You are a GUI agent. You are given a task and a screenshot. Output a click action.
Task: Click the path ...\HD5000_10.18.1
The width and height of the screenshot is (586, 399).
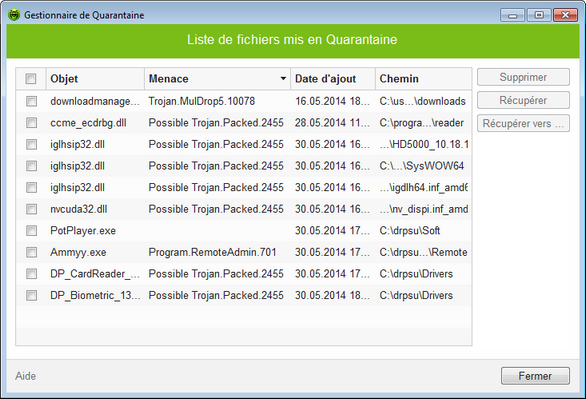click(424, 144)
